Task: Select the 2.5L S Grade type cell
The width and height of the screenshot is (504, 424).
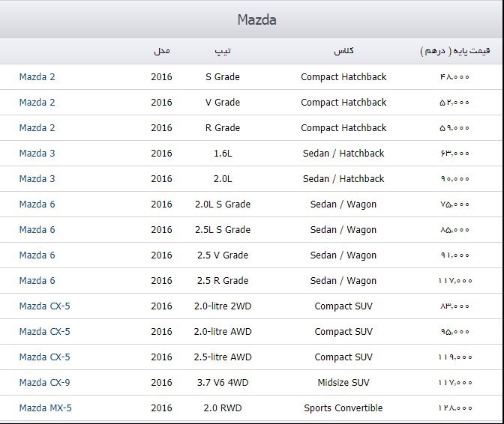Action: coord(223,229)
